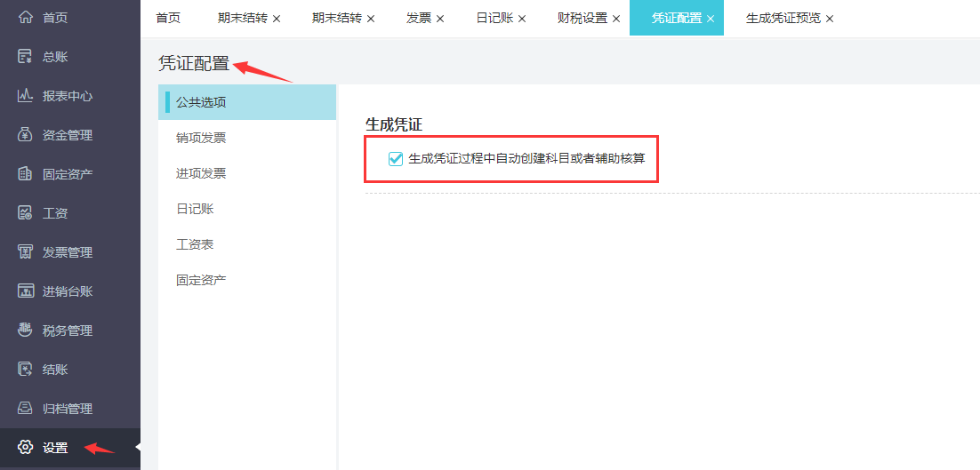
Task: Select 进项发票 in the config list
Action: click(x=247, y=173)
